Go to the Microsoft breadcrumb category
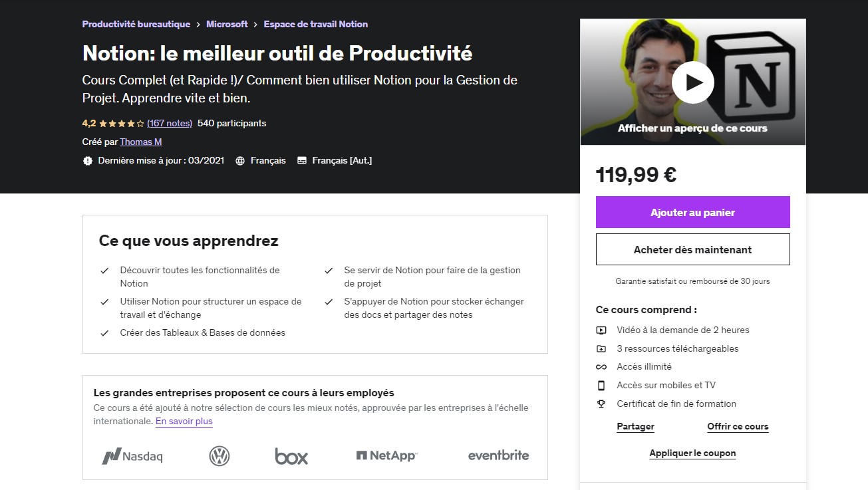868x490 pixels. coord(227,24)
